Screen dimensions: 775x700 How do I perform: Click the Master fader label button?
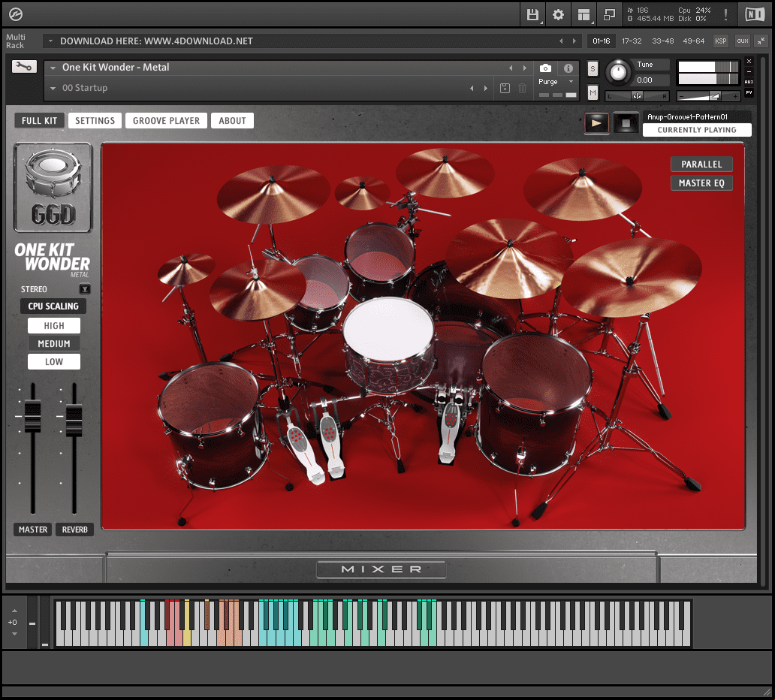pos(32,530)
